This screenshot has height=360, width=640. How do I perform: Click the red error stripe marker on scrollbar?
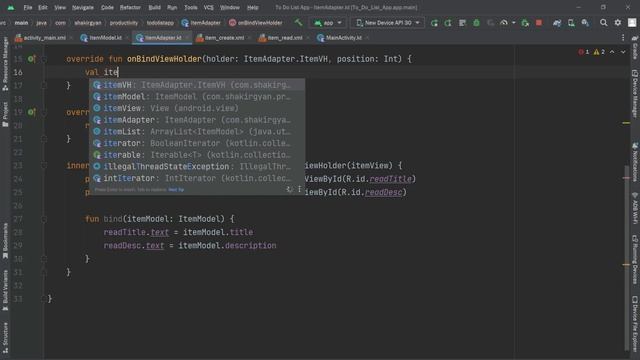pyautogui.click(x=626, y=178)
